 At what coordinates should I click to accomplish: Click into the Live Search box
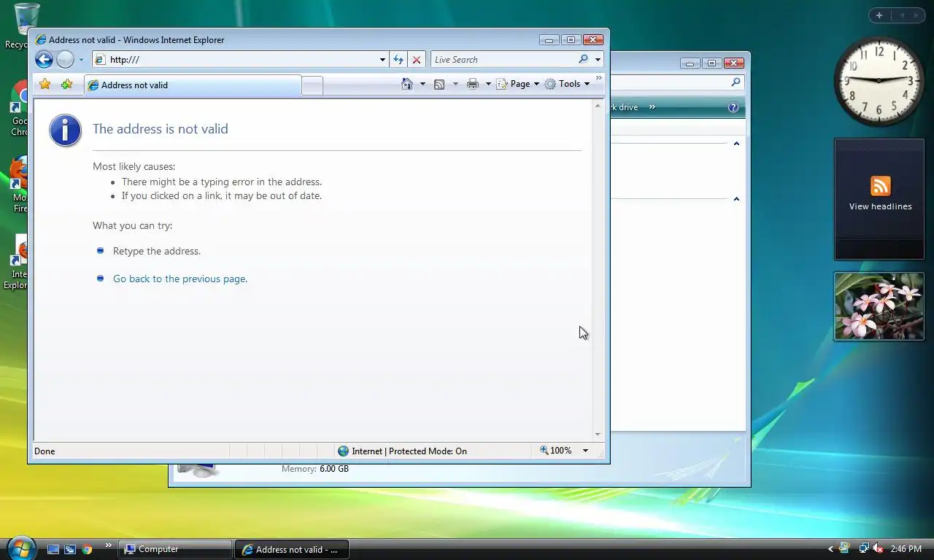click(503, 60)
